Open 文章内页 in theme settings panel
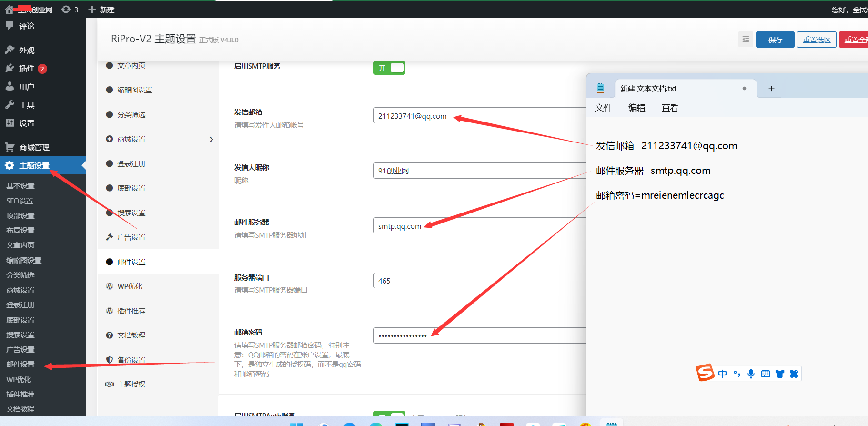The image size is (868, 426). [x=131, y=65]
